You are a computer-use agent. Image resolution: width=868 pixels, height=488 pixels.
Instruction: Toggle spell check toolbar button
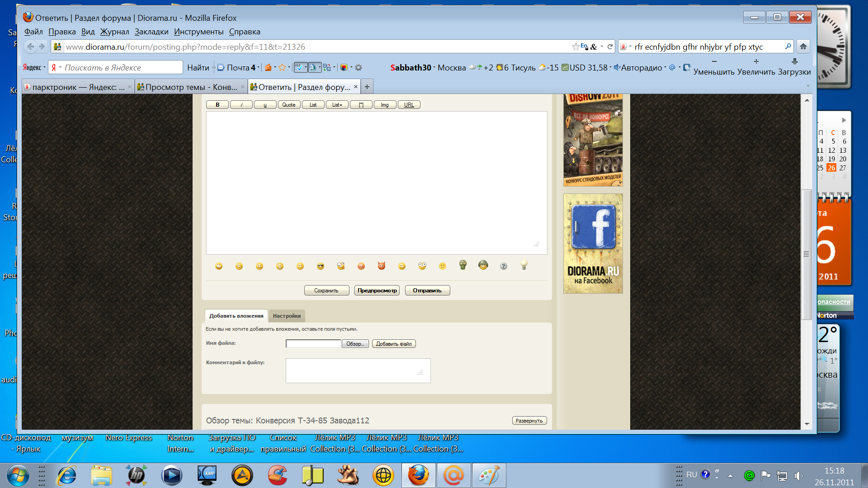pos(299,68)
